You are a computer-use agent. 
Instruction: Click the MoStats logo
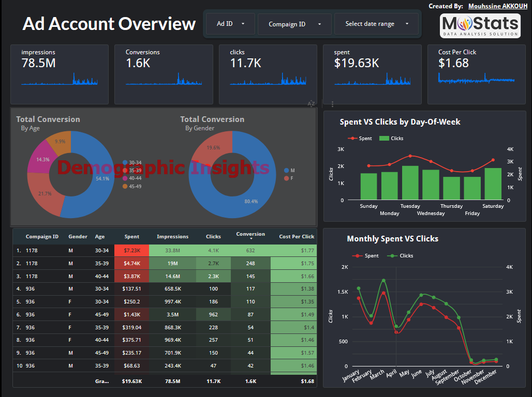480,25
